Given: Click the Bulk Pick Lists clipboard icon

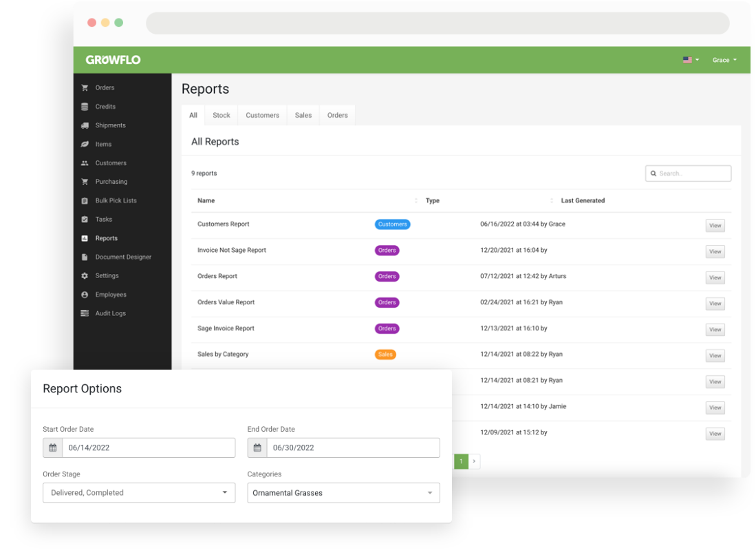Looking at the screenshot, I should [x=85, y=200].
